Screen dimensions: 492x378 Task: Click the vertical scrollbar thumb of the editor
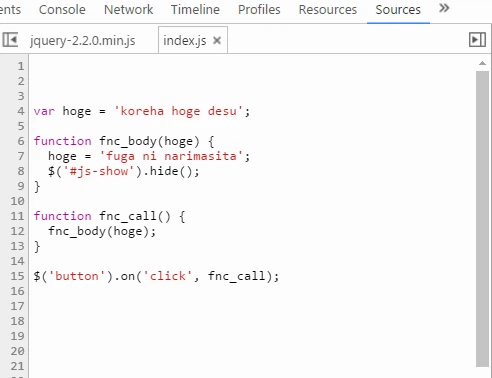click(x=482, y=219)
